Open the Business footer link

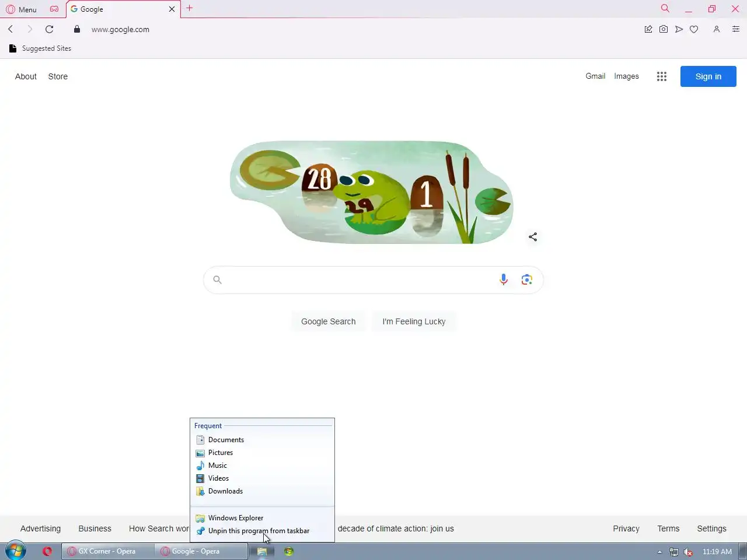(x=95, y=528)
